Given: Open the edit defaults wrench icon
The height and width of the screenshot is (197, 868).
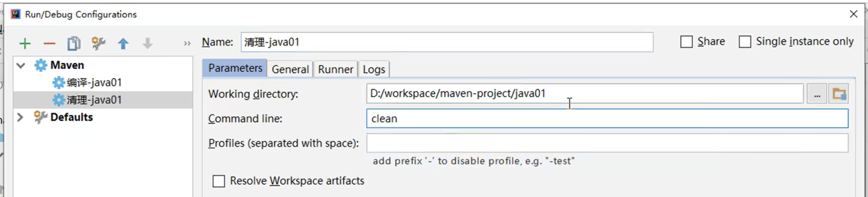Looking at the screenshot, I should [98, 44].
